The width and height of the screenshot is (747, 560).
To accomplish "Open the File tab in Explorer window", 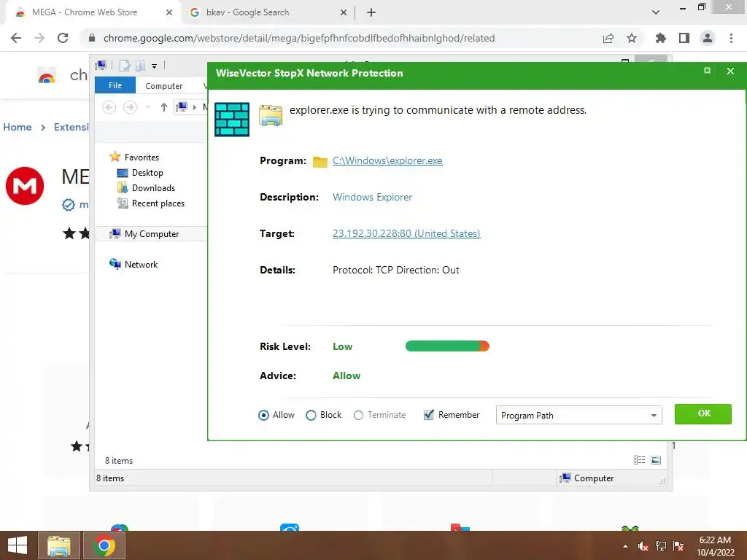I will click(x=115, y=85).
